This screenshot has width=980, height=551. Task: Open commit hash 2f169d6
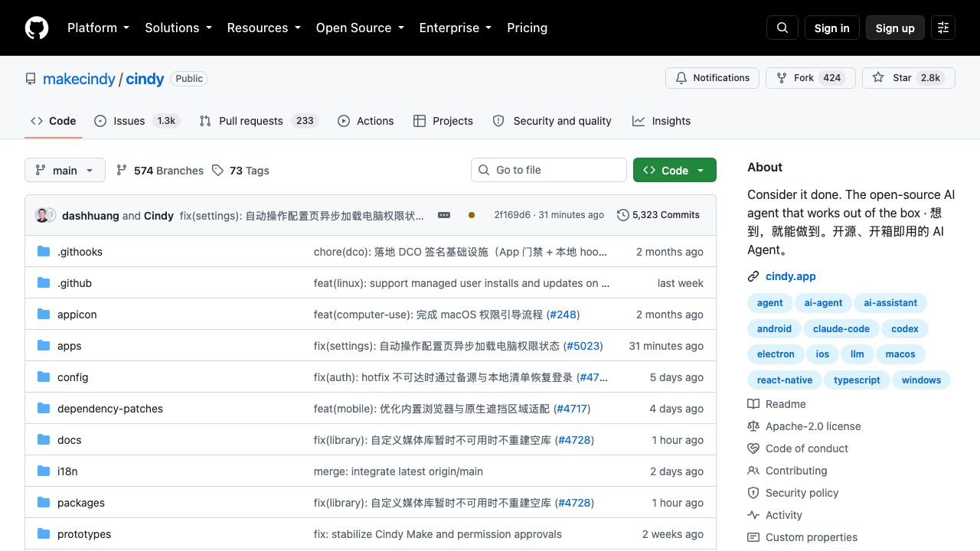(x=512, y=215)
